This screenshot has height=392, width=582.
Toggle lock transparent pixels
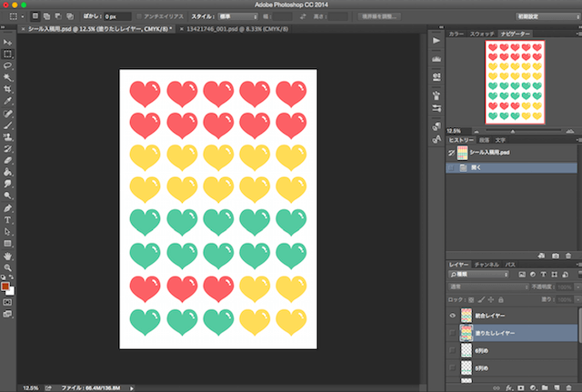pos(471,299)
